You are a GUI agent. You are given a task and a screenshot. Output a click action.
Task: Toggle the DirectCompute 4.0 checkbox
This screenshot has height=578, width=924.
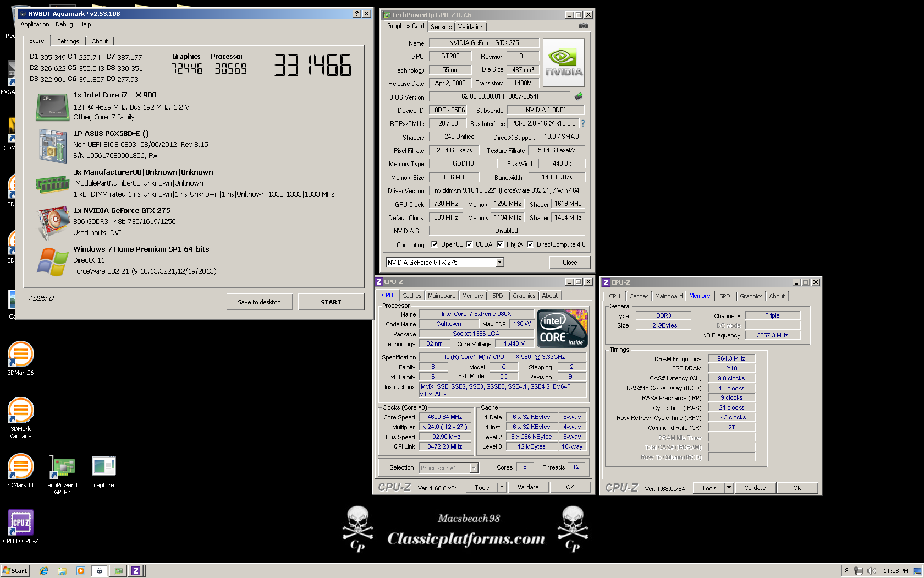(530, 244)
